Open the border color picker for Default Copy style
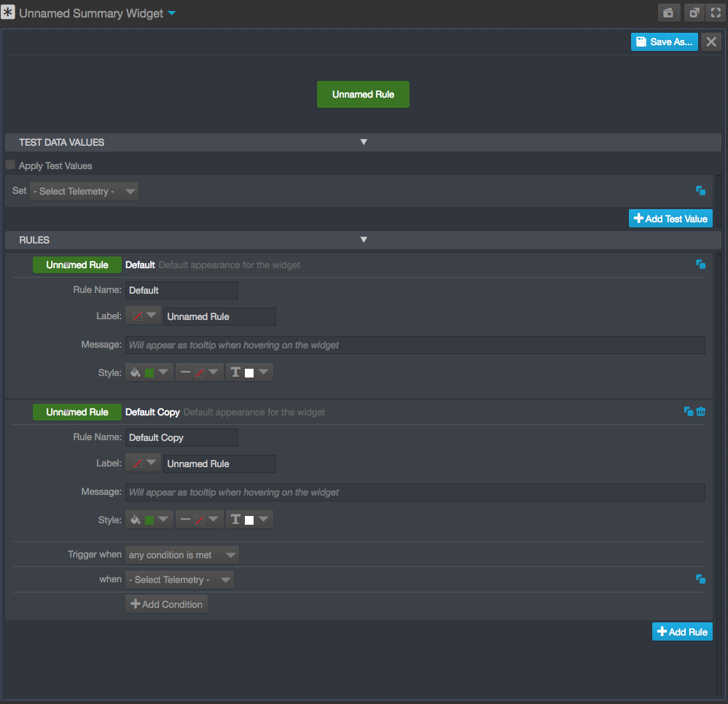This screenshot has width=728, height=704. click(x=199, y=519)
